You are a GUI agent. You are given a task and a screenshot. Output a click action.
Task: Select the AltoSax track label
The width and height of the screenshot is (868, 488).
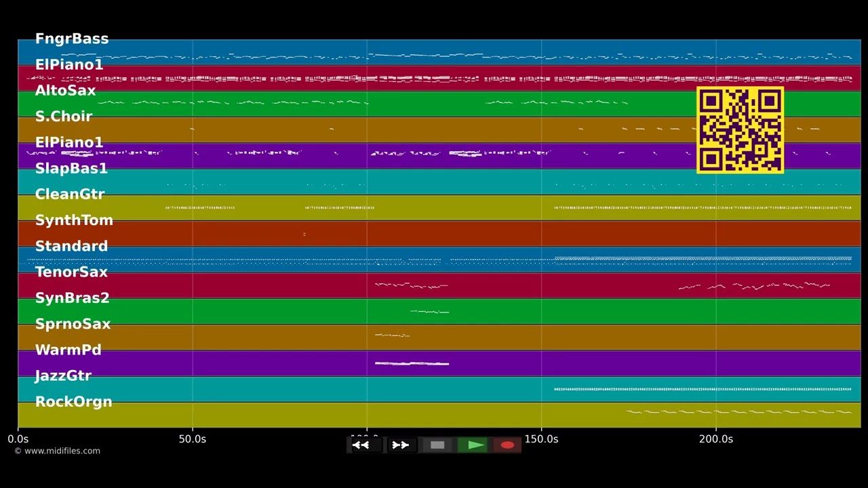(66, 90)
